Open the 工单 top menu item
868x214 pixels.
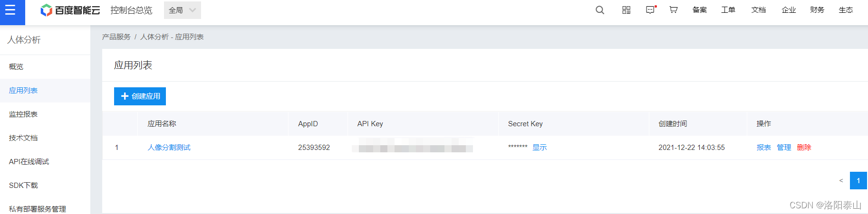[x=728, y=10]
